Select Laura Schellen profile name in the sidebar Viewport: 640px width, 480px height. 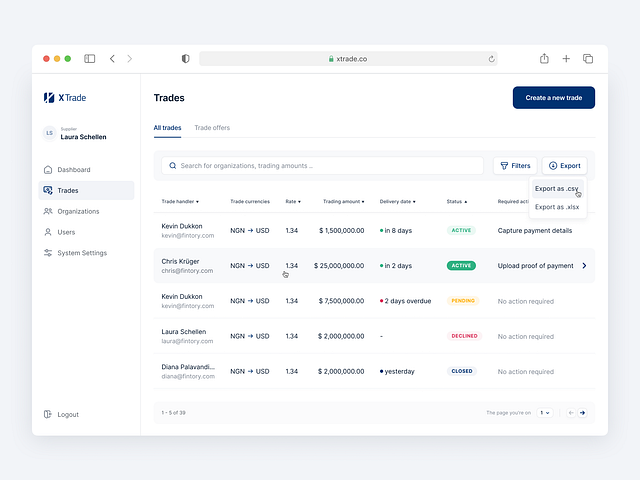83,137
